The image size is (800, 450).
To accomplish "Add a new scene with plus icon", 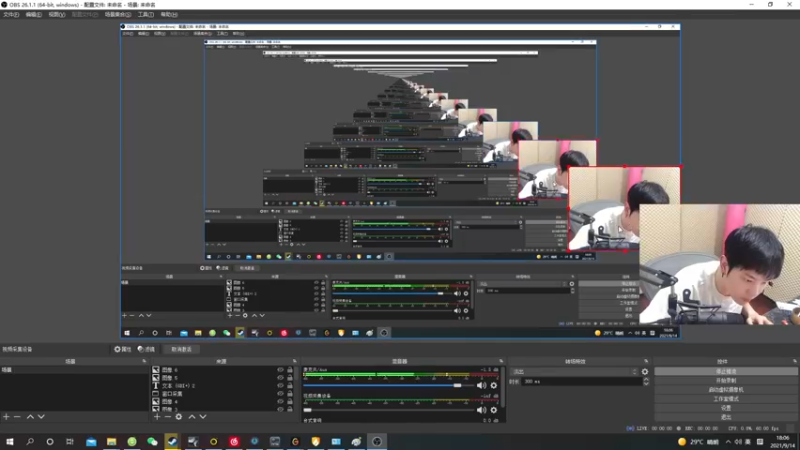I will coord(6,417).
